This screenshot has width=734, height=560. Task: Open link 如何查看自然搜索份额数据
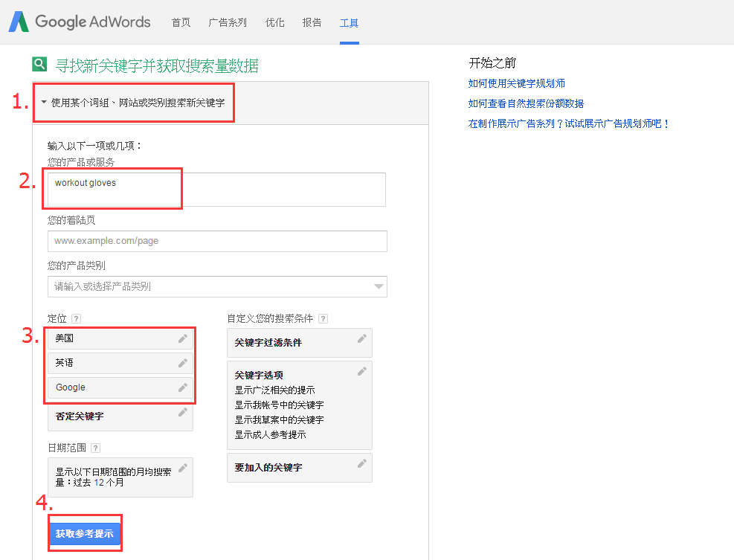(x=526, y=103)
